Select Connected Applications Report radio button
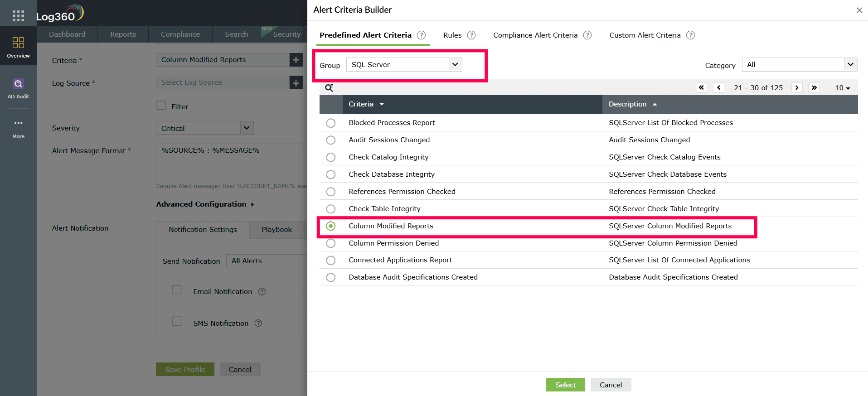868x396 pixels. [x=331, y=260]
